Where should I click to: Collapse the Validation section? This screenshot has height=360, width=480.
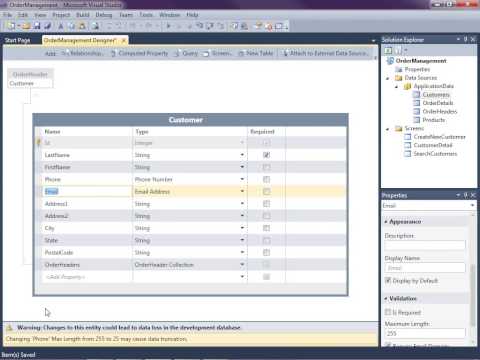[x=386, y=299]
